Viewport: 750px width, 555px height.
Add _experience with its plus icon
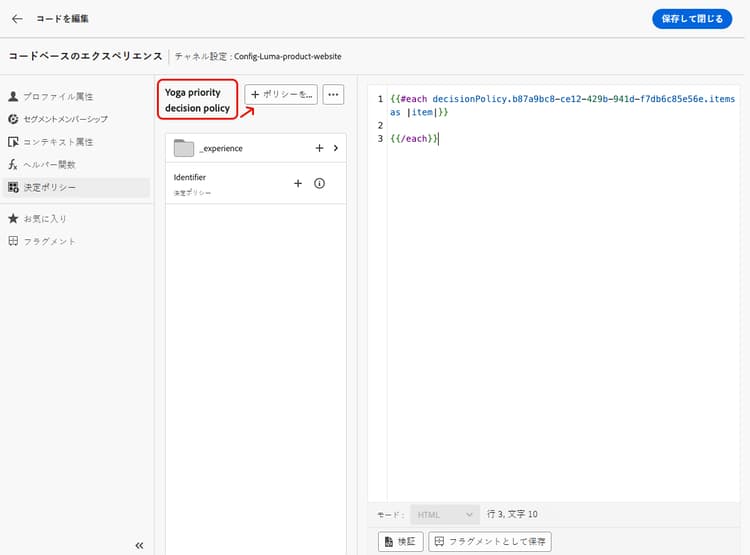[x=320, y=148]
